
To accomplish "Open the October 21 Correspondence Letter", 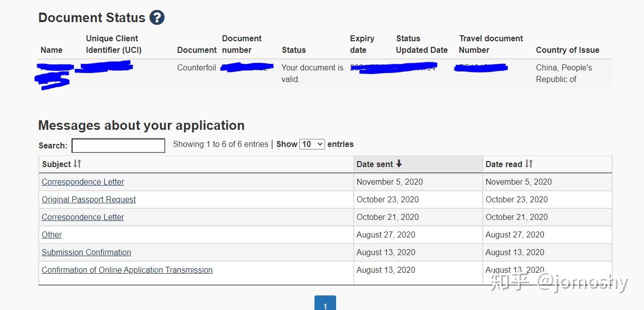I will 83,217.
